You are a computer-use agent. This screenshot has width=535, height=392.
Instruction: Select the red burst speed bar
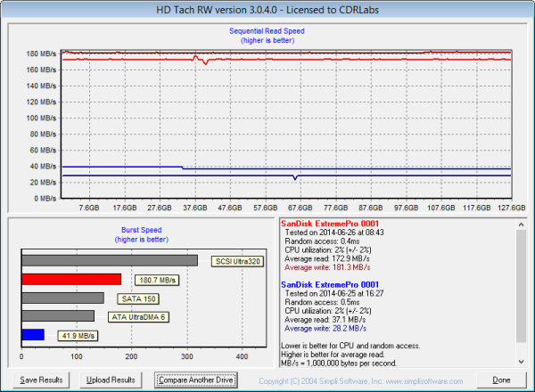pyautogui.click(x=71, y=279)
